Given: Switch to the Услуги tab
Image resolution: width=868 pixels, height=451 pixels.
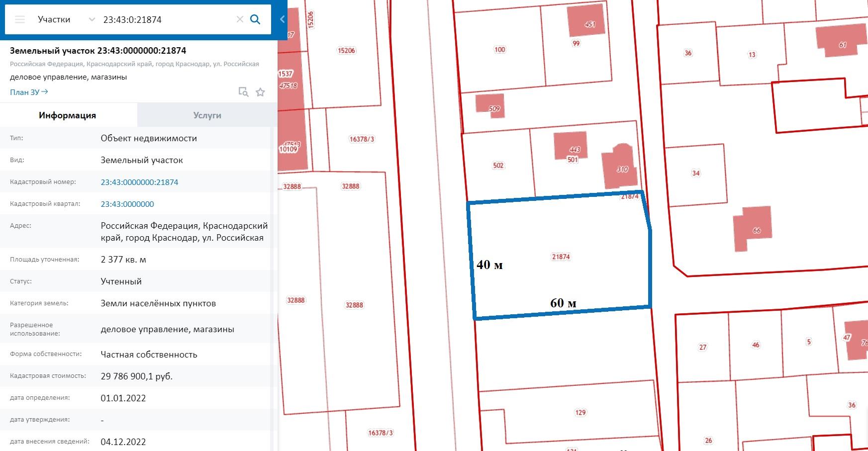Looking at the screenshot, I should 207,115.
